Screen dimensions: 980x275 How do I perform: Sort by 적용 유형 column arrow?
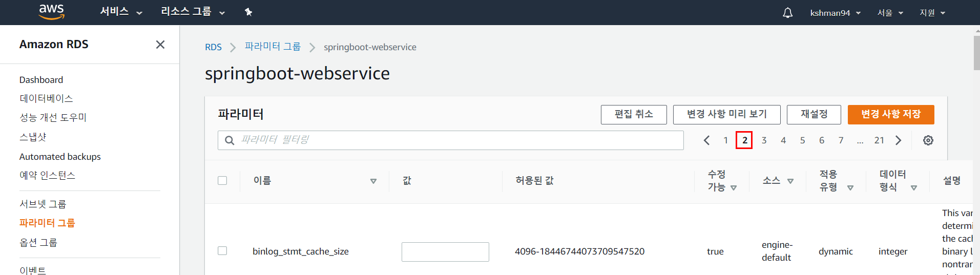(x=850, y=188)
